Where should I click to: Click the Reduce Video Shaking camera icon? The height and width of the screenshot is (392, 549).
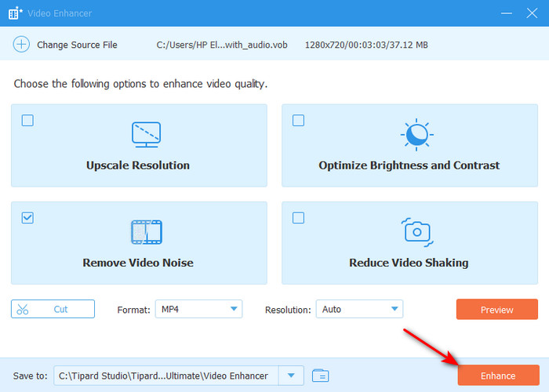coord(416,231)
